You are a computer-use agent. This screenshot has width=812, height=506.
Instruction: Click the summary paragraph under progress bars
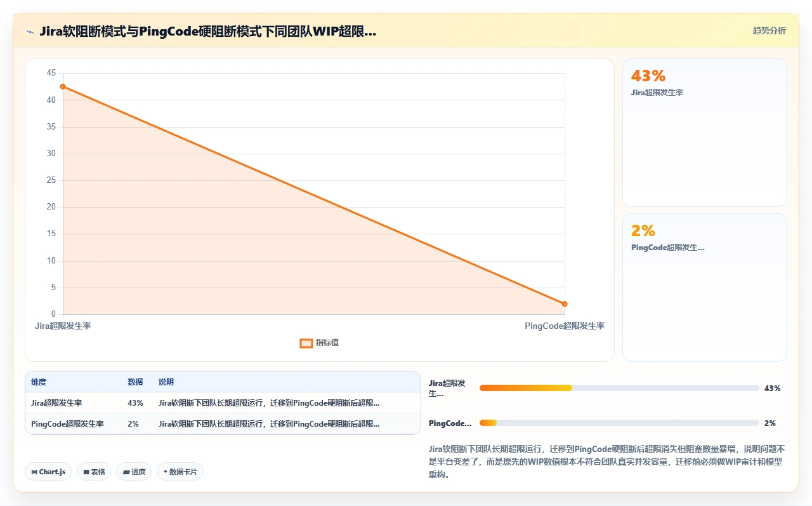coord(607,462)
